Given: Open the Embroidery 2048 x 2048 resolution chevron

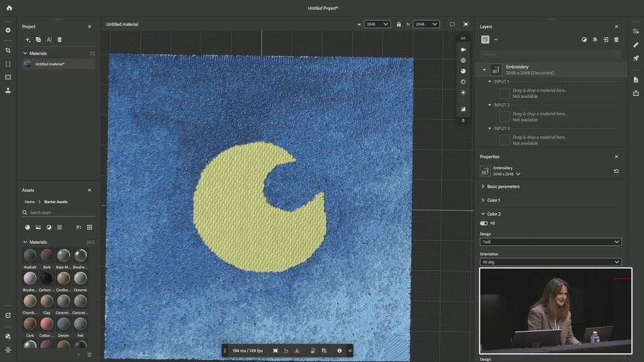Looking at the screenshot, I should (x=519, y=174).
